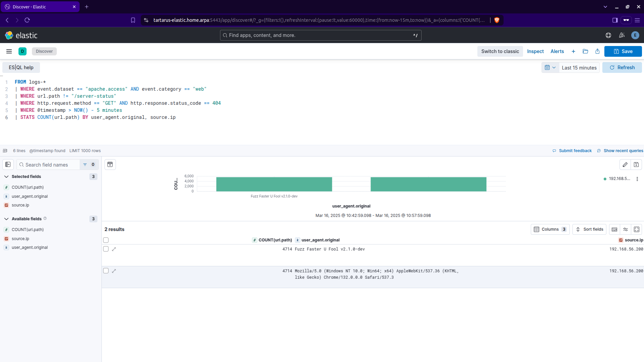Open the date quick menu dropdown
644x362 pixels.
pos(550,67)
